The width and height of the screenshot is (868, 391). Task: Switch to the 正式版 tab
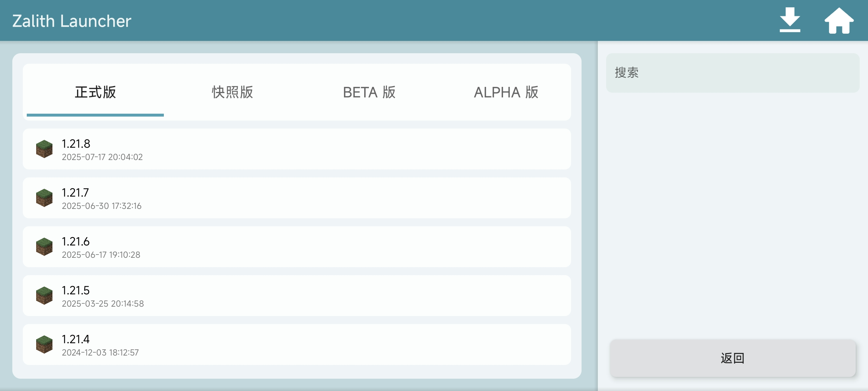[95, 92]
